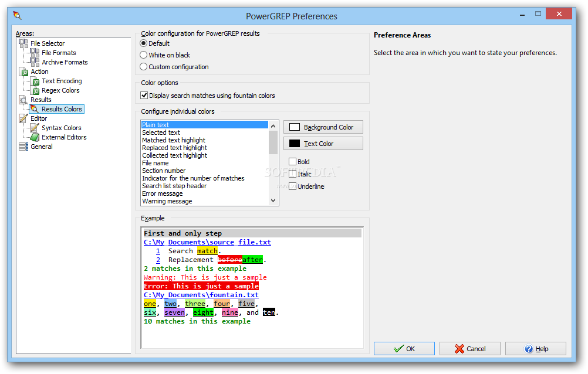Screen dimensions: 588x374
Task: Enable the Bold checkbox
Action: pyautogui.click(x=292, y=162)
